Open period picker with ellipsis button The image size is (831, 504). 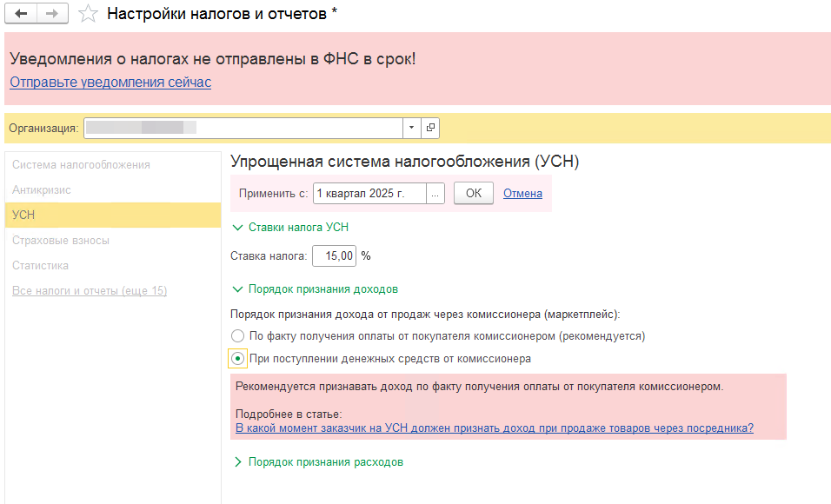(435, 194)
